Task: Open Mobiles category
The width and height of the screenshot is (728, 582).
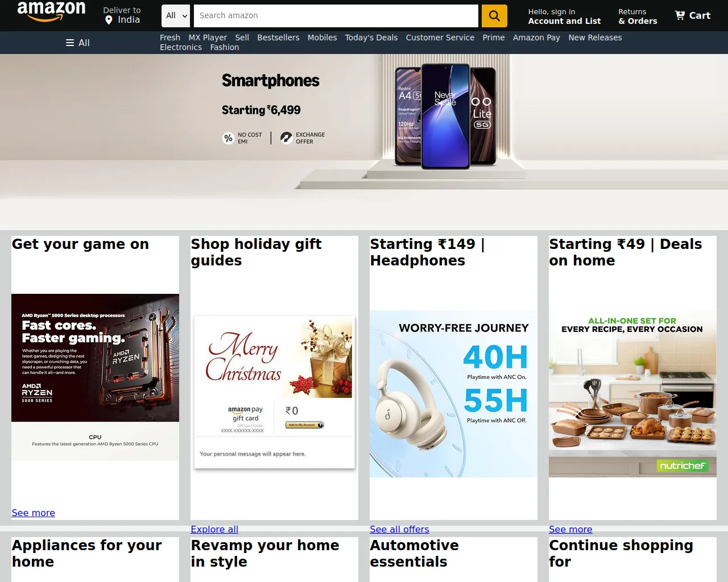Action: (x=322, y=38)
